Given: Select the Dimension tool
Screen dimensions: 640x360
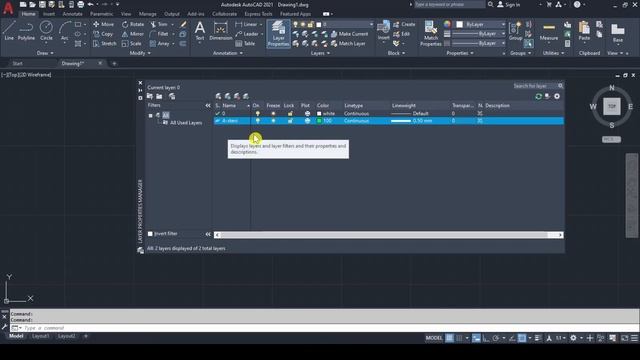Looking at the screenshot, I should point(220,31).
